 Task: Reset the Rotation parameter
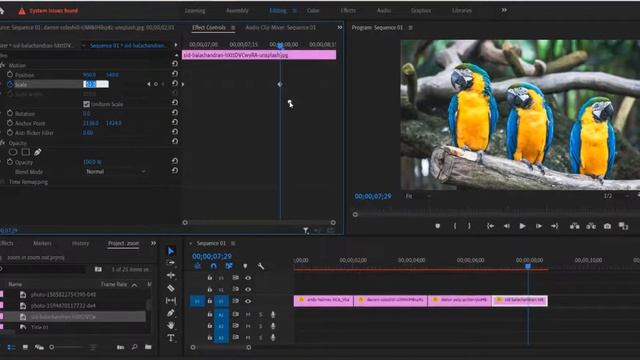[x=175, y=113]
